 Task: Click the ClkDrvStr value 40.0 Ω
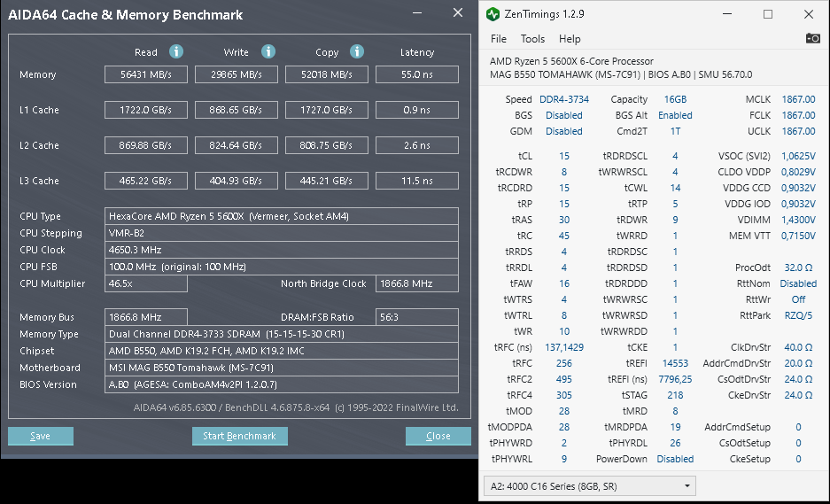coord(798,347)
